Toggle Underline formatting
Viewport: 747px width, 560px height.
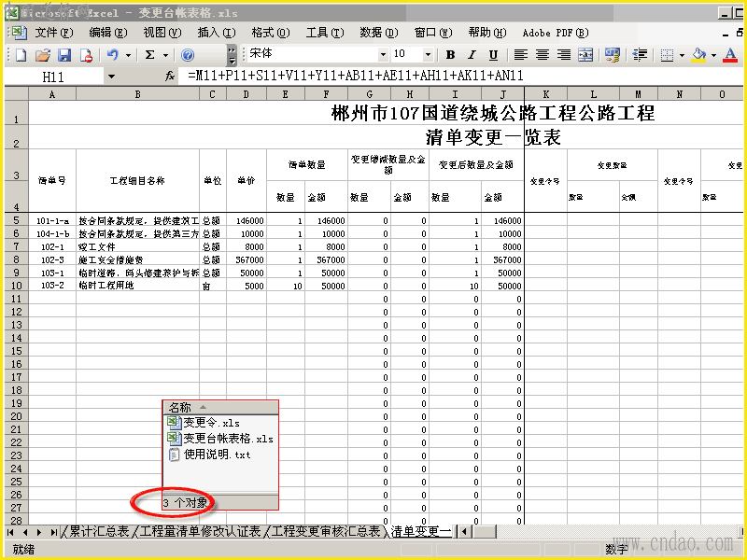(x=493, y=55)
